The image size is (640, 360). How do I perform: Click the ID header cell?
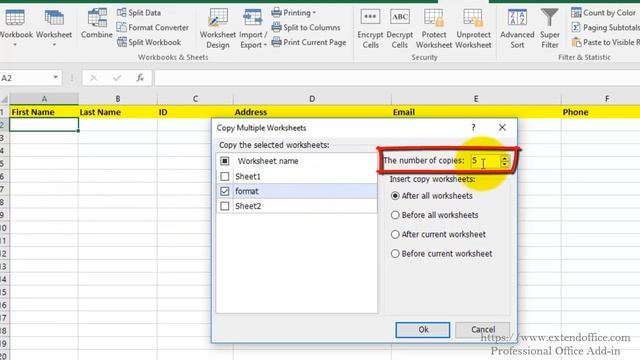[x=195, y=112]
